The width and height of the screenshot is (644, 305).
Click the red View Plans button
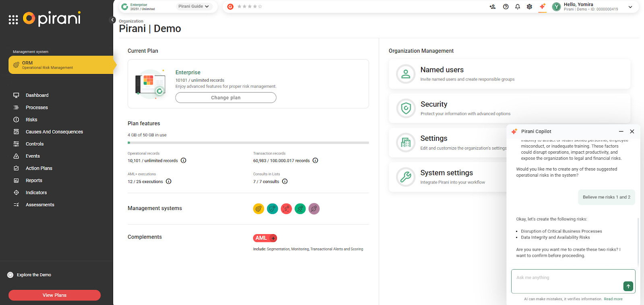pyautogui.click(x=54, y=295)
